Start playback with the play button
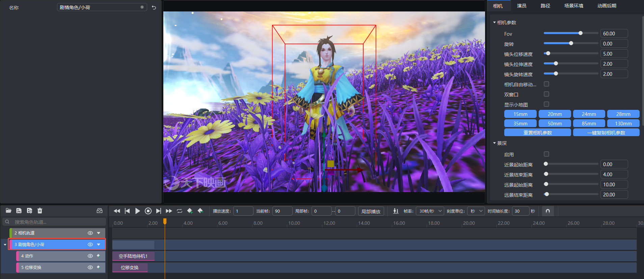 click(x=137, y=211)
